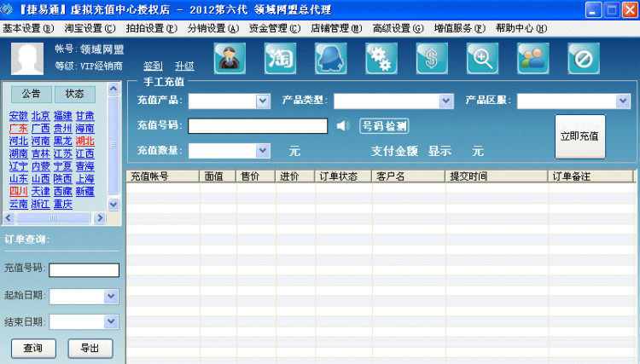Viewport: 640px width, 364px height.
Task: Click the 湖北 province link
Action: [x=84, y=141]
